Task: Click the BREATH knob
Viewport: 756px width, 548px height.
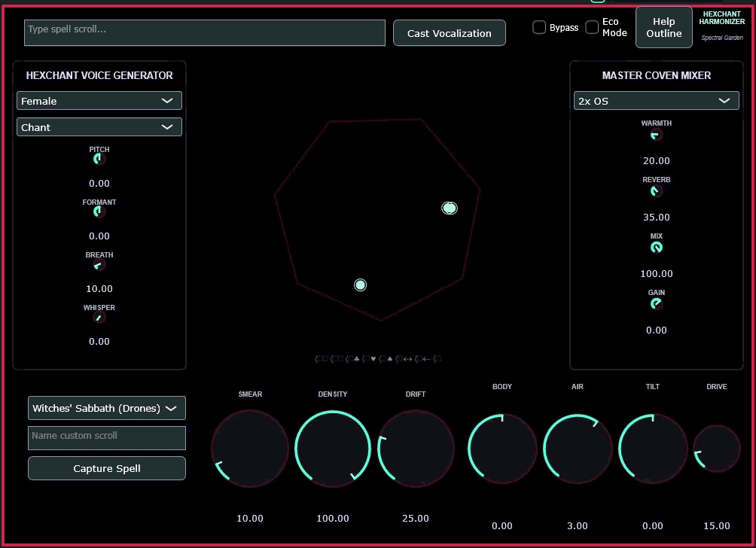Action: tap(99, 265)
